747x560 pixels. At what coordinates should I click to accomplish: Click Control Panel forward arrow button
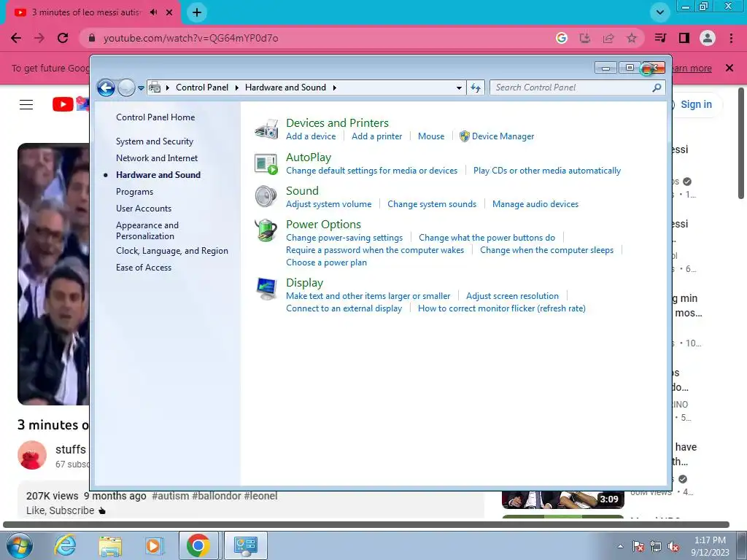pyautogui.click(x=126, y=87)
